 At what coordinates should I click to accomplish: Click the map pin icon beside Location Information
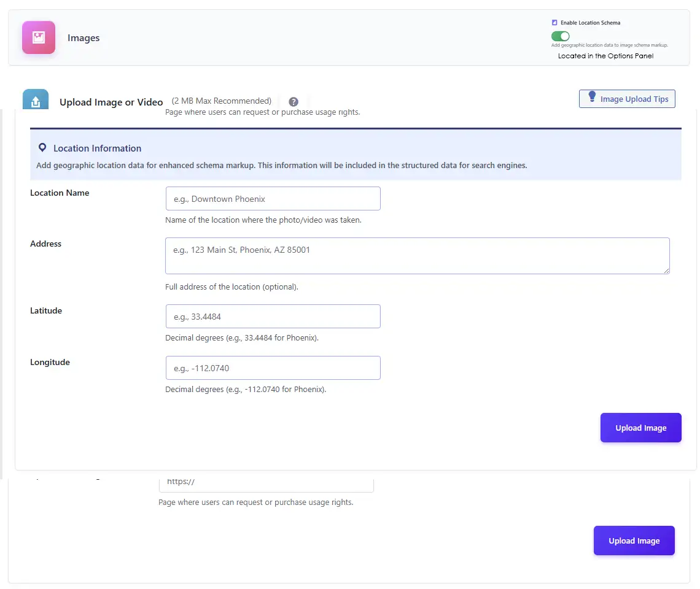pos(42,148)
